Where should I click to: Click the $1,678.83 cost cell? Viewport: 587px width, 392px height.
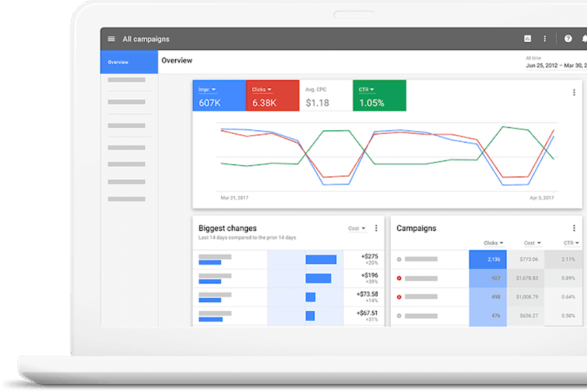525,278
